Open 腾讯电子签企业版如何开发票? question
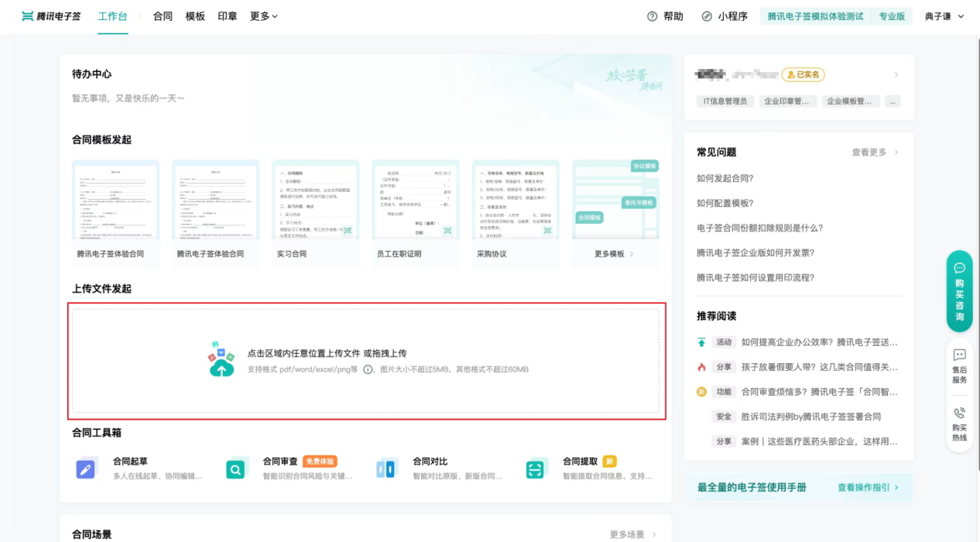Viewport: 980px width, 542px height. pos(756,252)
